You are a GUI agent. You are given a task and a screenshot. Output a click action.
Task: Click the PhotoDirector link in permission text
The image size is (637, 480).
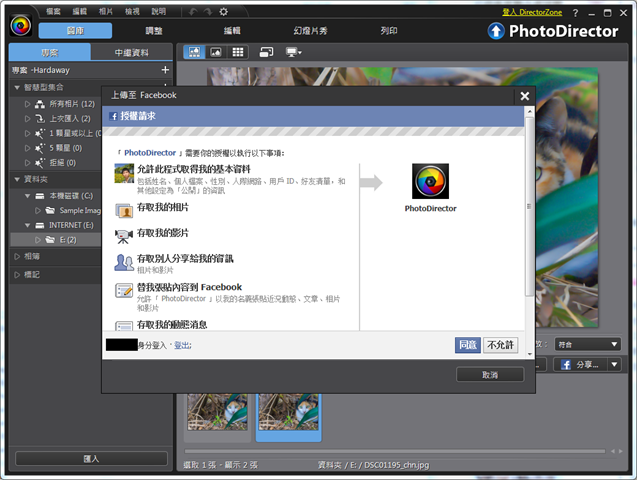tap(150, 153)
